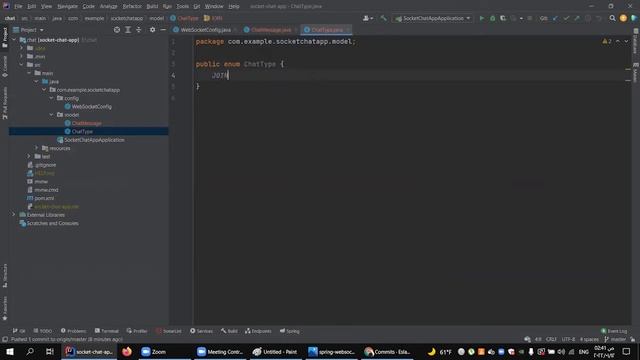This screenshot has width=640, height=360.
Task: Place cursor after JOIN in the editor
Action: (x=229, y=76)
